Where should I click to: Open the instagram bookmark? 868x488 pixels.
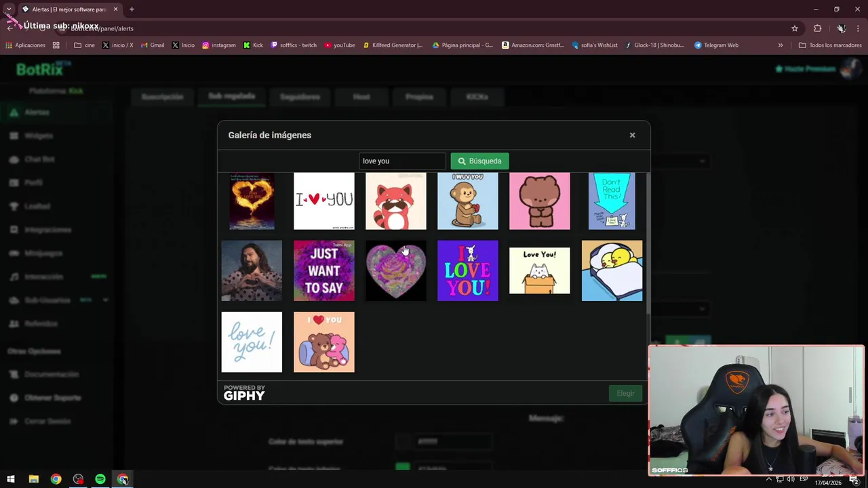(218, 45)
